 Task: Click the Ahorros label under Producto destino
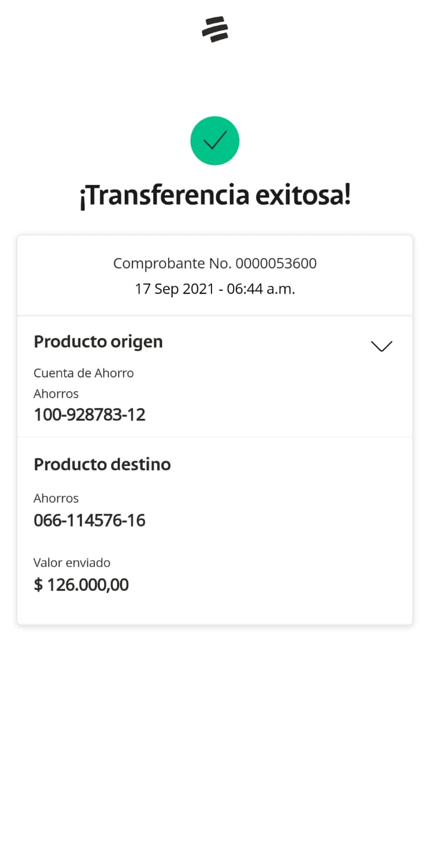coord(56,499)
